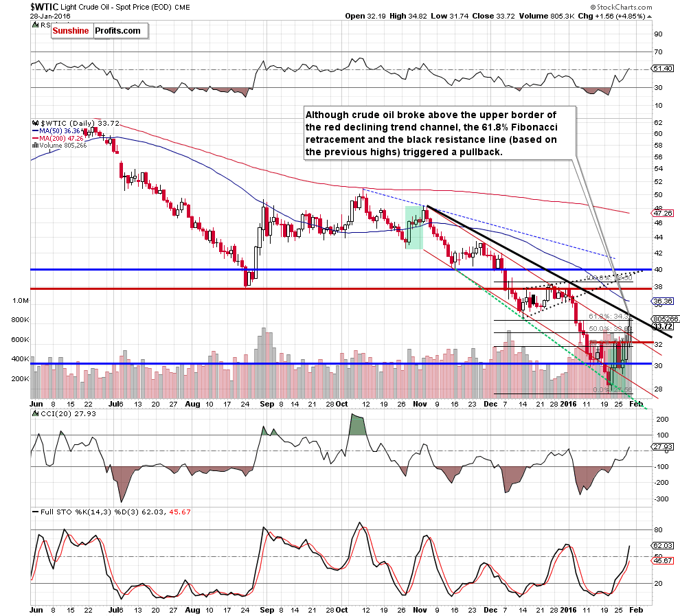Click the MA(200) 47.26 legend label
Viewport: 680px width, 616px height.
click(61, 138)
